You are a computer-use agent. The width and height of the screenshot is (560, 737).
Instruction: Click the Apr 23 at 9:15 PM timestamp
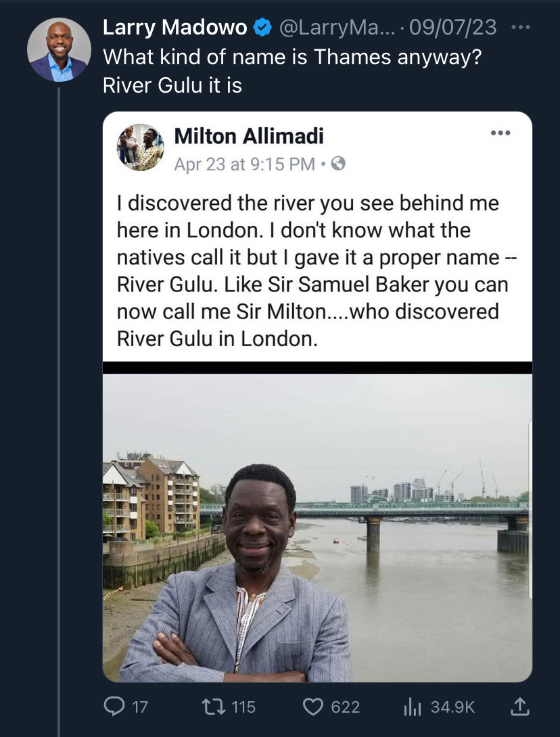point(244,164)
